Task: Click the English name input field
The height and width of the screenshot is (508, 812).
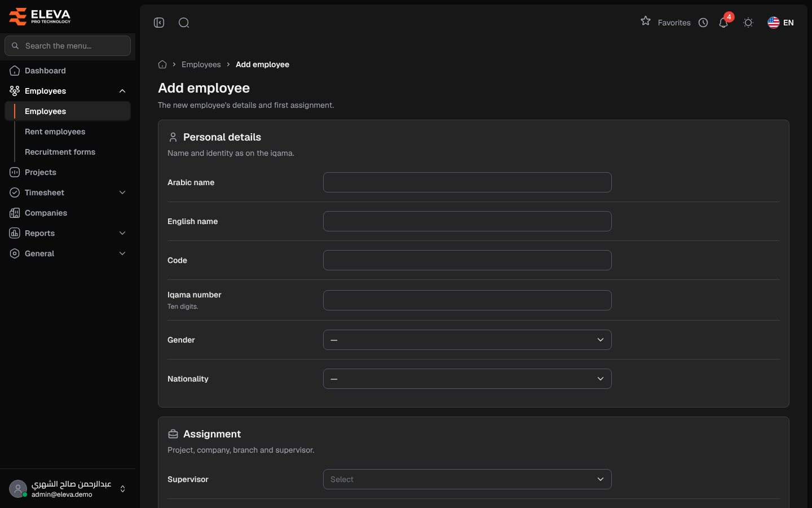Action: click(x=467, y=221)
